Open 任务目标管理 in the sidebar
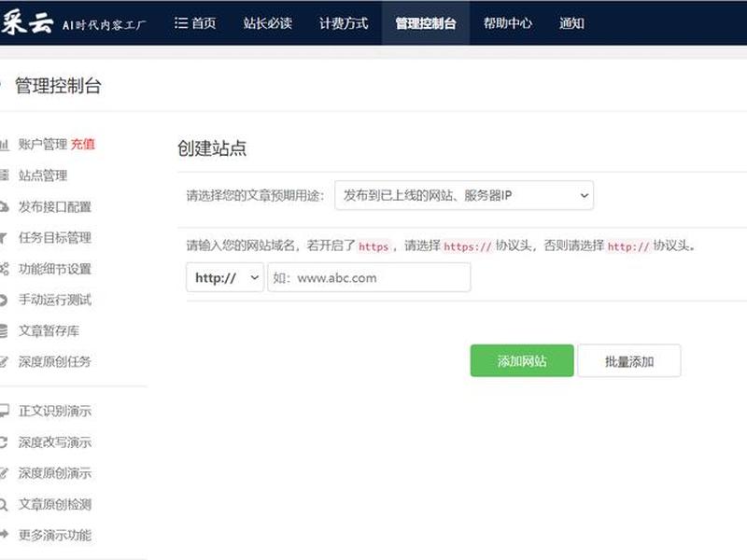This screenshot has width=747, height=560. [55, 238]
